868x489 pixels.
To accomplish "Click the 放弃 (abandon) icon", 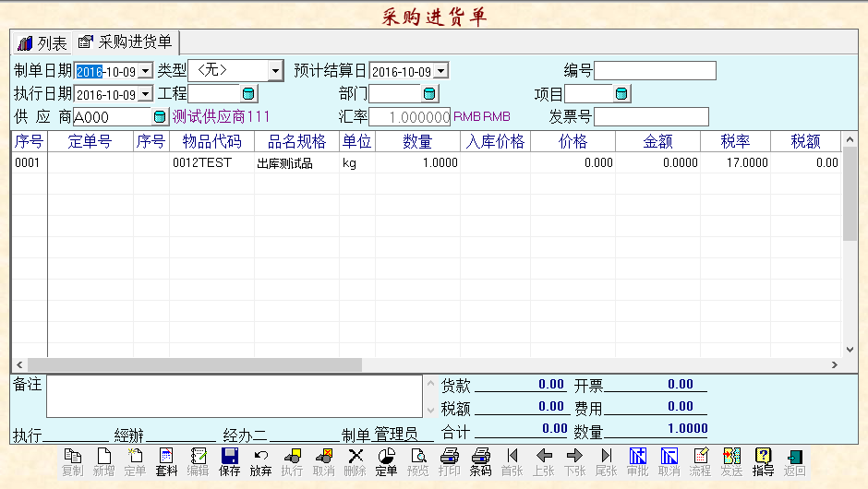I will pyautogui.click(x=260, y=462).
